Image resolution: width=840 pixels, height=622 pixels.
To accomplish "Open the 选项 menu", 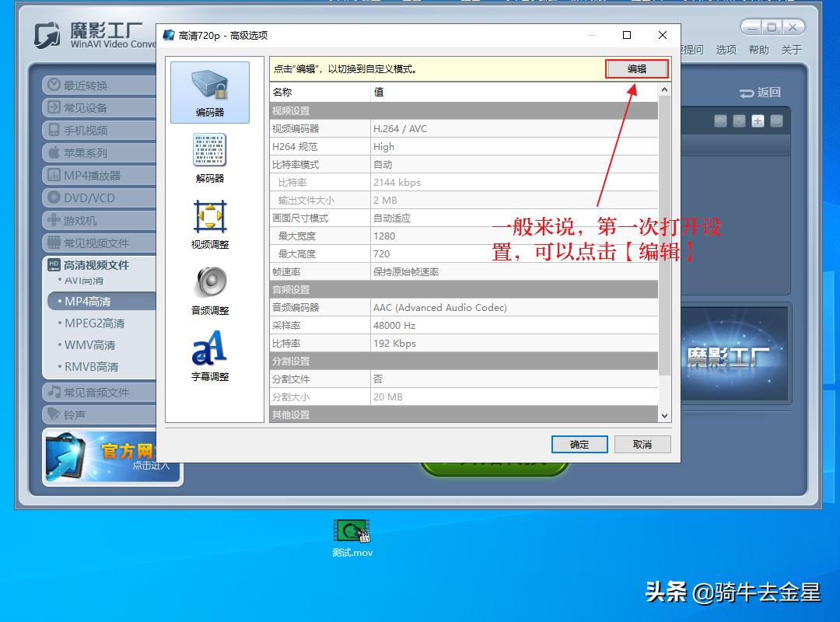I will 726,49.
